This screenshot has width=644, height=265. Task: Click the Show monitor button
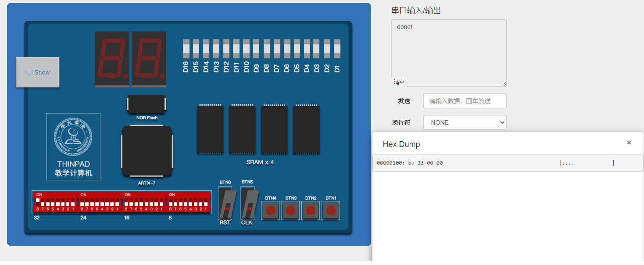point(38,72)
